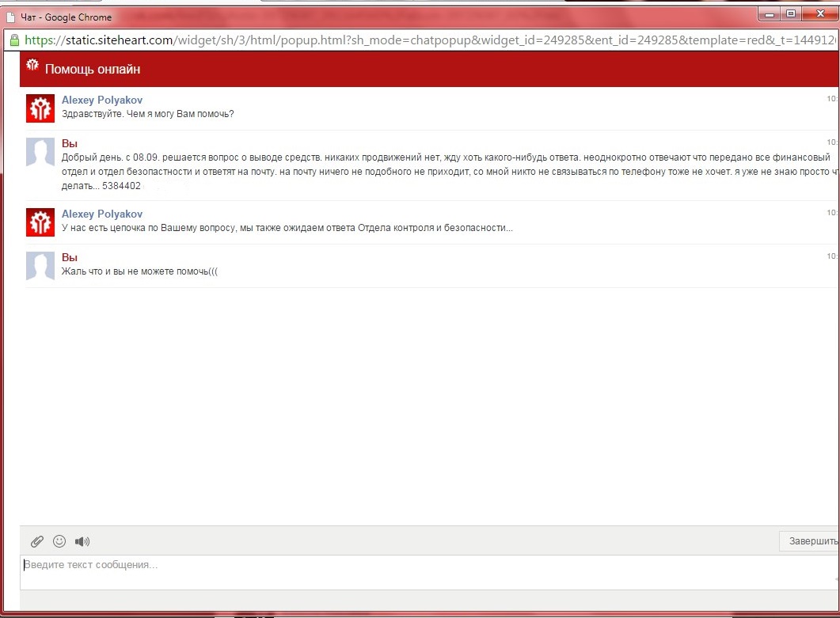Open the emoji smiley picker

[x=59, y=541]
